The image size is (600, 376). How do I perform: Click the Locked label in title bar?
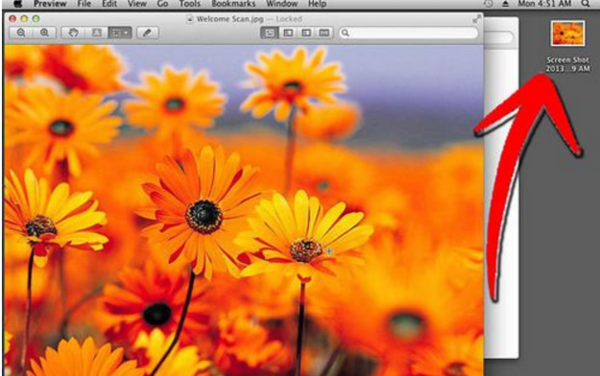pyautogui.click(x=289, y=19)
